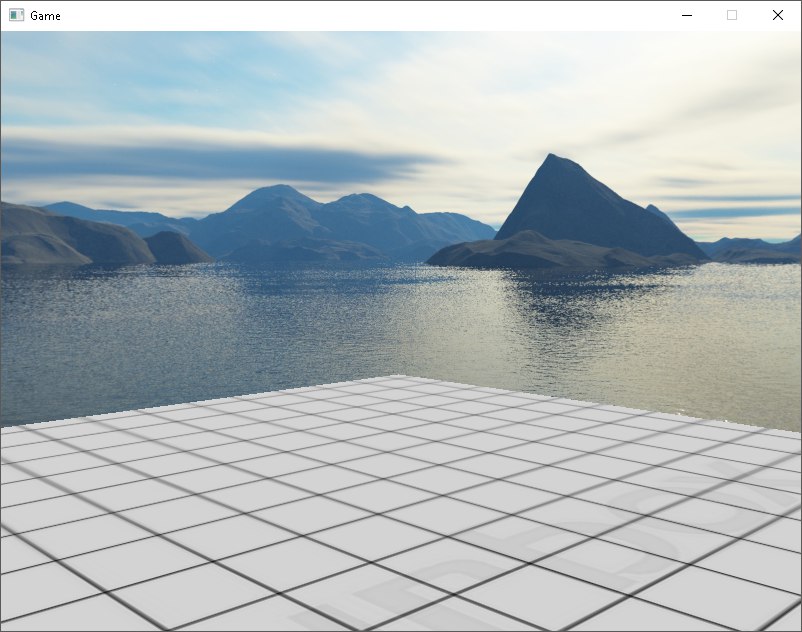Minimize the Game window
This screenshot has height=632, width=802.
pyautogui.click(x=687, y=15)
